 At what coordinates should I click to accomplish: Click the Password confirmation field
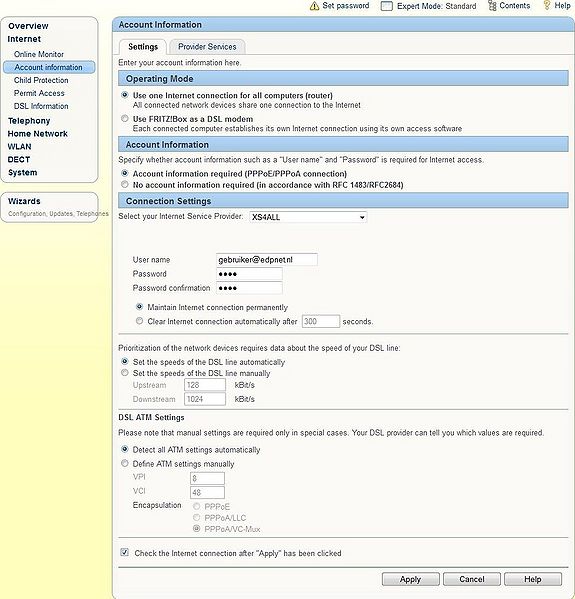pyautogui.click(x=249, y=288)
